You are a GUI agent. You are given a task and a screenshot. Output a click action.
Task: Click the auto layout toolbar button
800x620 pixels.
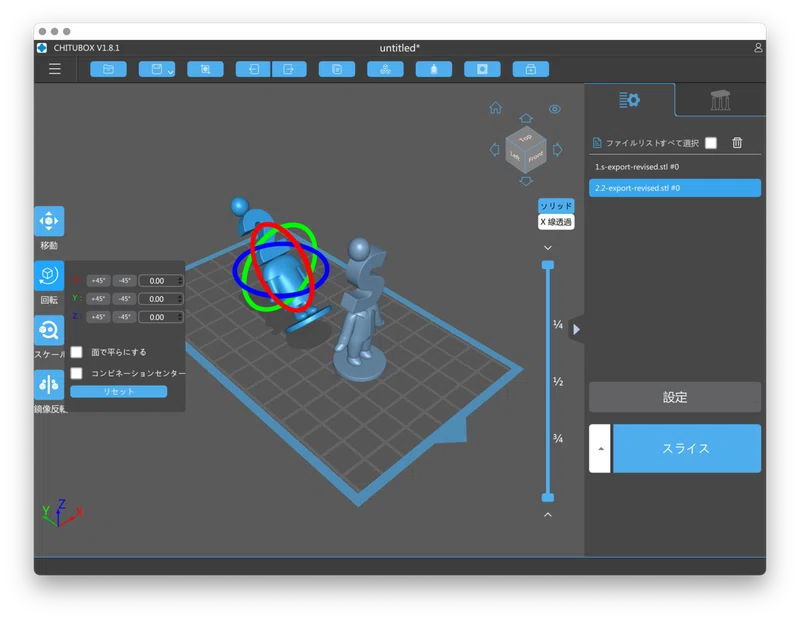click(x=385, y=69)
